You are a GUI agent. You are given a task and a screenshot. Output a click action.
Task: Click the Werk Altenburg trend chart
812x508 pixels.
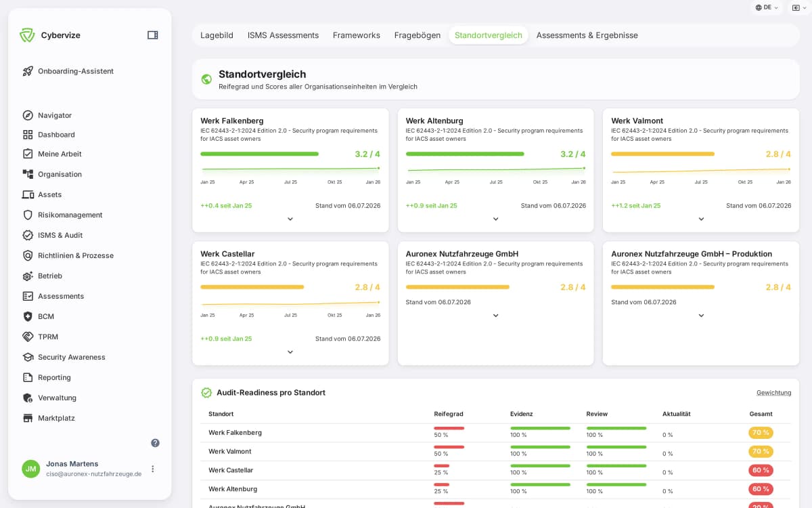(495, 171)
